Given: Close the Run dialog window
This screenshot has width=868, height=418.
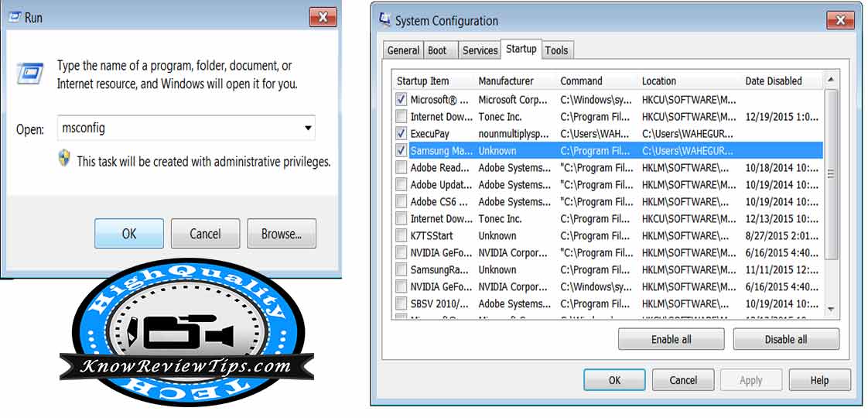Looking at the screenshot, I should click(323, 17).
